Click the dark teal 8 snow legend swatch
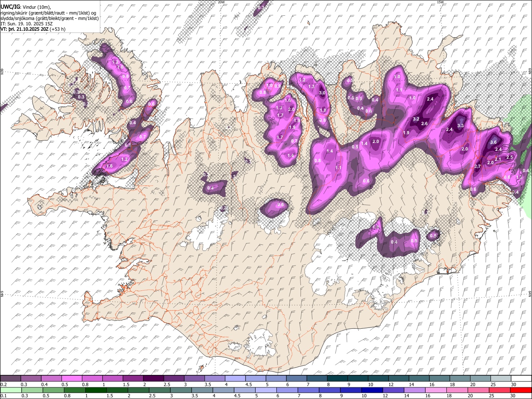This screenshot has height=399, width=532. (337, 379)
